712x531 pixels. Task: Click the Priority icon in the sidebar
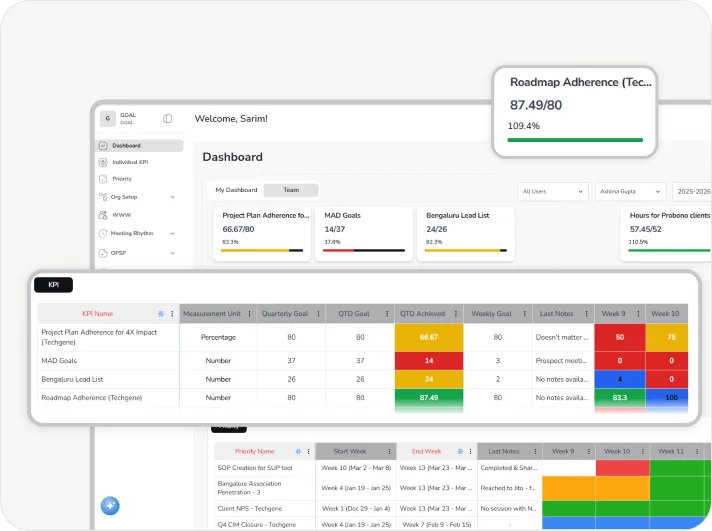click(103, 179)
